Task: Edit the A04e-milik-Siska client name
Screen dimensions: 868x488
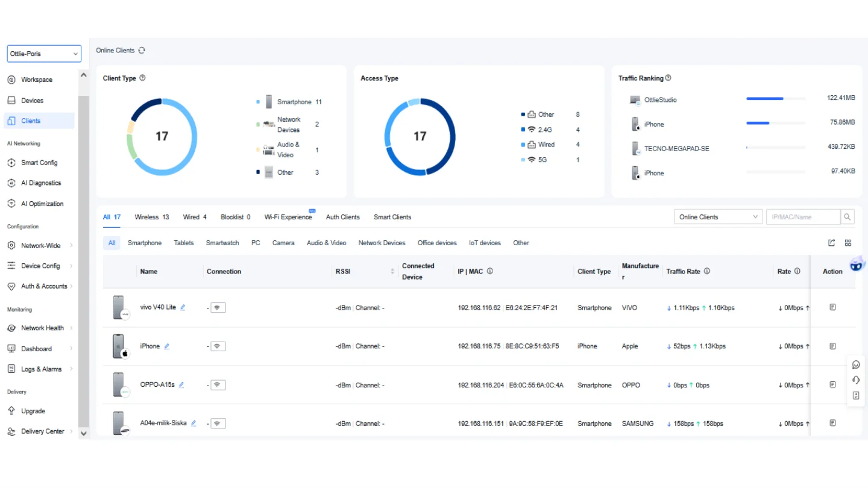Action: tap(193, 423)
